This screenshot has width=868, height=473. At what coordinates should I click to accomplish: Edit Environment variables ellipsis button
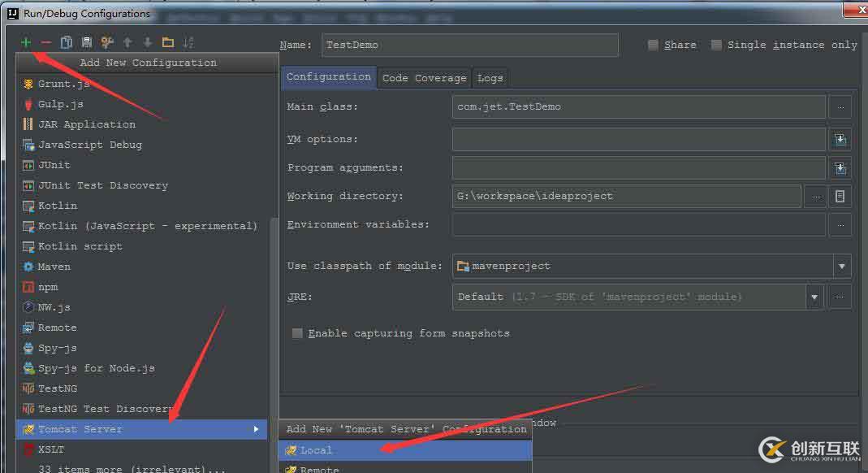[x=840, y=225]
